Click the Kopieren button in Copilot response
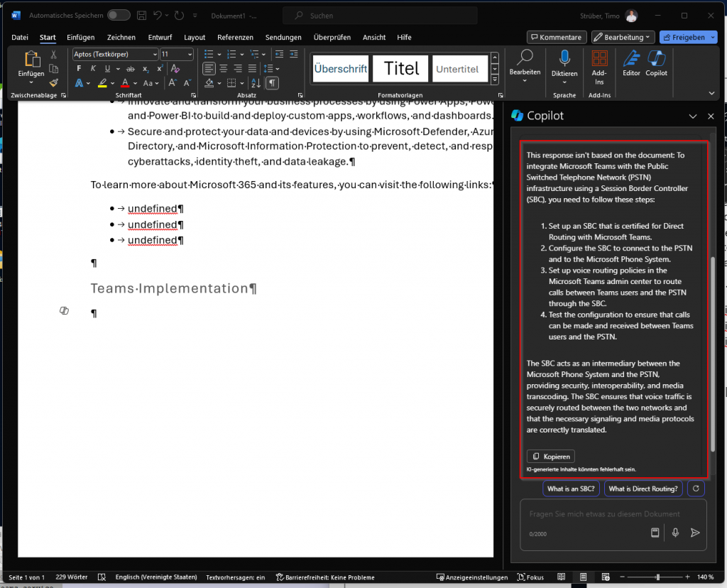Image resolution: width=727 pixels, height=588 pixels. pos(550,457)
